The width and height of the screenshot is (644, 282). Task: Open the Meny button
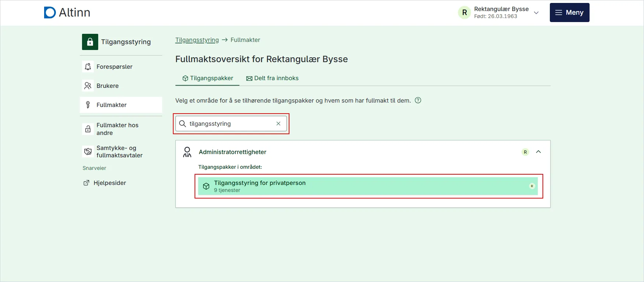click(x=569, y=13)
